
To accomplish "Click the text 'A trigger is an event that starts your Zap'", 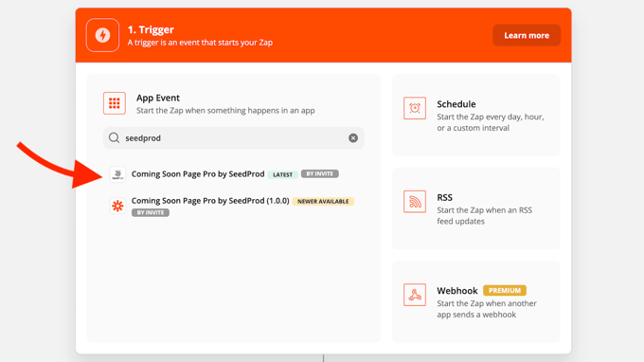I will pyautogui.click(x=200, y=43).
